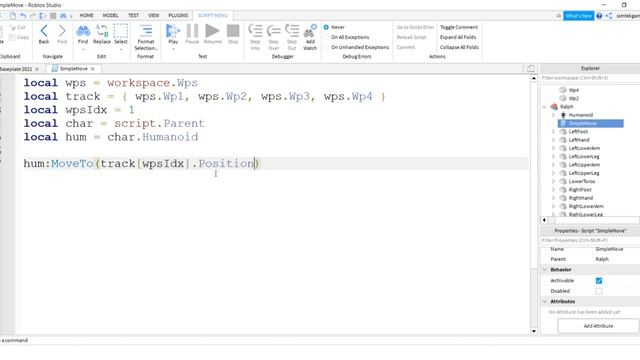Image resolution: width=640 pixels, height=360 pixels.
Task: Select the RightHand part in Explorer
Action: 580,198
